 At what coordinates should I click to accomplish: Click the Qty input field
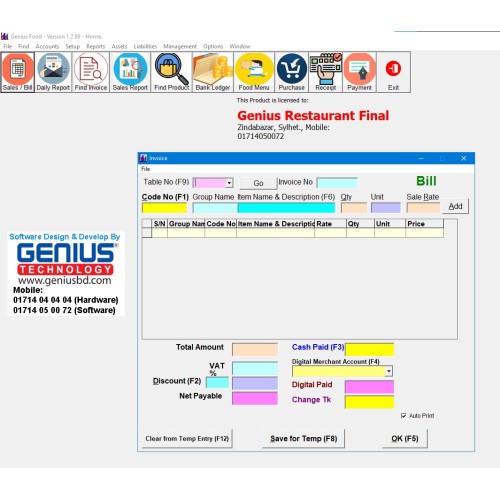354,208
